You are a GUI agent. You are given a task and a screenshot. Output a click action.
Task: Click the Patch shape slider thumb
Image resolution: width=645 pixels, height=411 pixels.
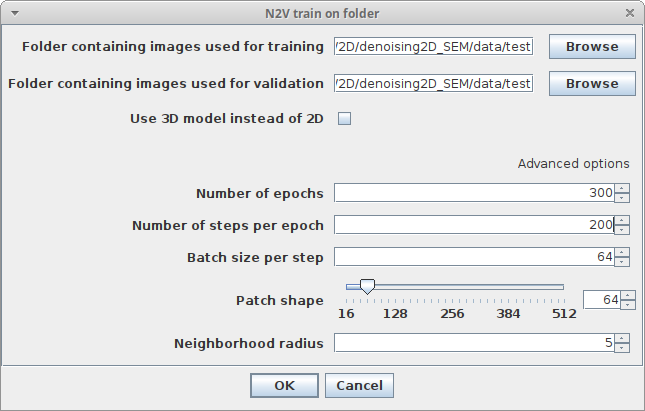(x=367, y=286)
